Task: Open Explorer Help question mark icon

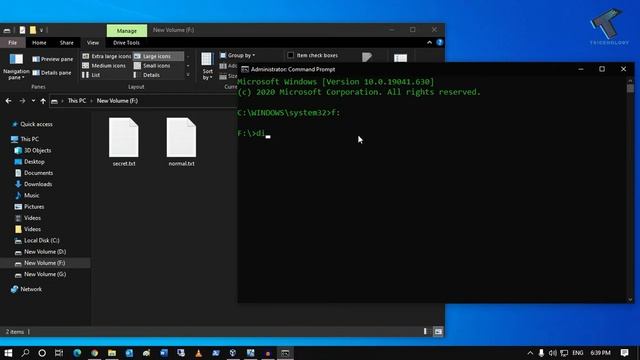Action: [x=440, y=42]
